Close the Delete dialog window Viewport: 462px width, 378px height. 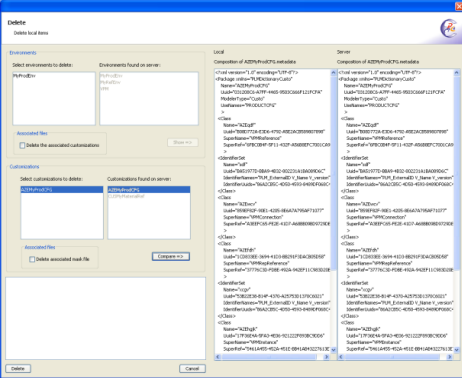[459, 6]
